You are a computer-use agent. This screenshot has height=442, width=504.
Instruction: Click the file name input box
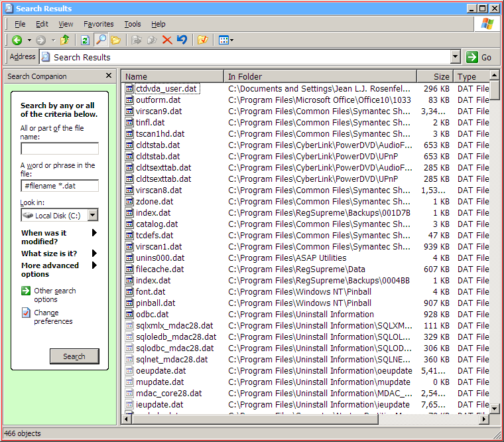60,149
